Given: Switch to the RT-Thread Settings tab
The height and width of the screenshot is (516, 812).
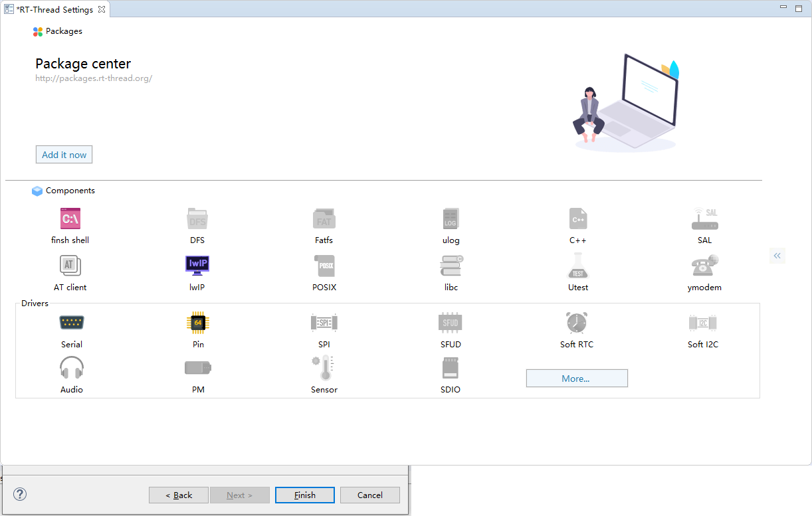Looking at the screenshot, I should click(x=55, y=9).
